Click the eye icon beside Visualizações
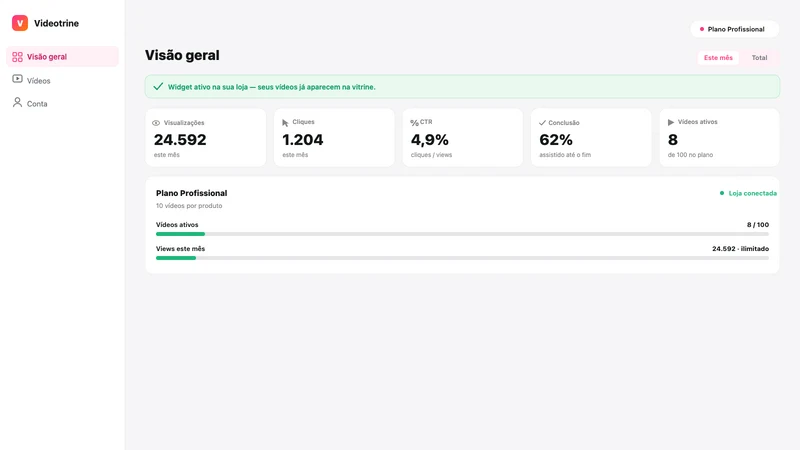Screen dimensions: 800x450 (x=156, y=123)
